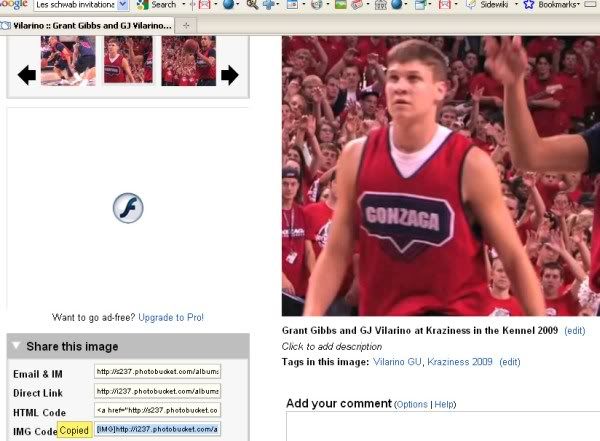Open the middle thumbnail of standing player
The width and height of the screenshot is (600, 441).
[128, 59]
